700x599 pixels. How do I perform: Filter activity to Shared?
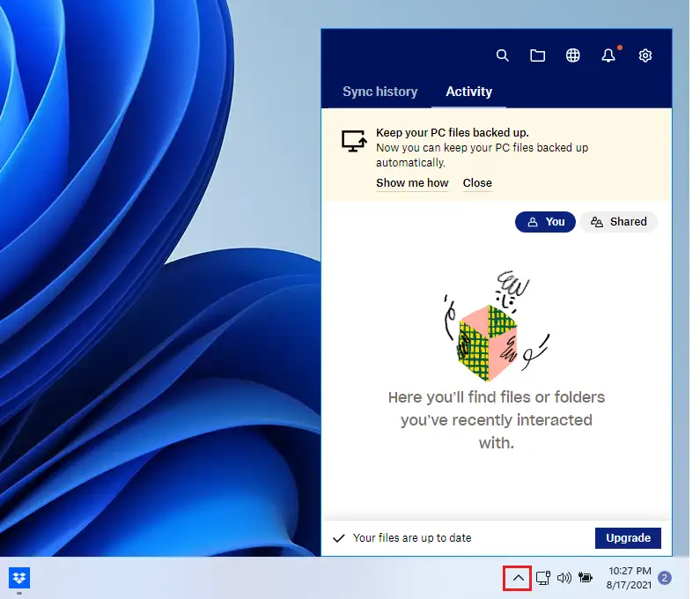pyautogui.click(x=619, y=222)
